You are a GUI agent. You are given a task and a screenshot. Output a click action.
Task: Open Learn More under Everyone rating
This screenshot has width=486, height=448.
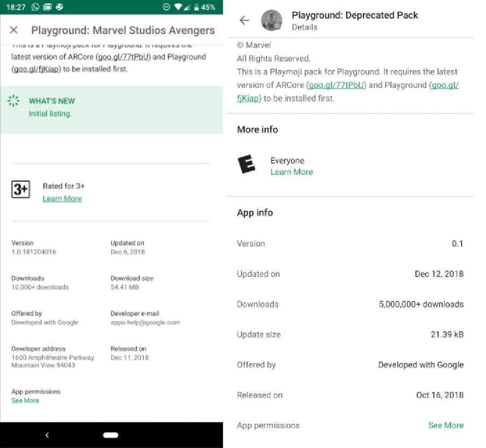pyautogui.click(x=292, y=172)
